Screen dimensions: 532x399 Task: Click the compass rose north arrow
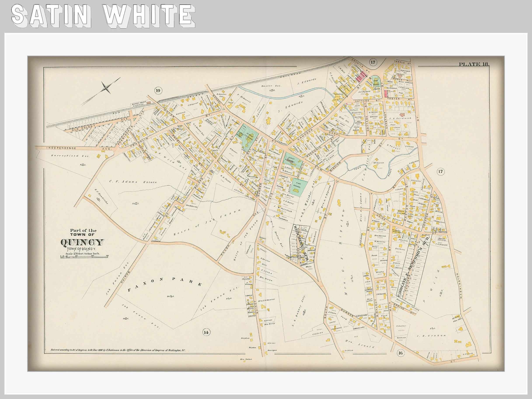[x=106, y=87]
